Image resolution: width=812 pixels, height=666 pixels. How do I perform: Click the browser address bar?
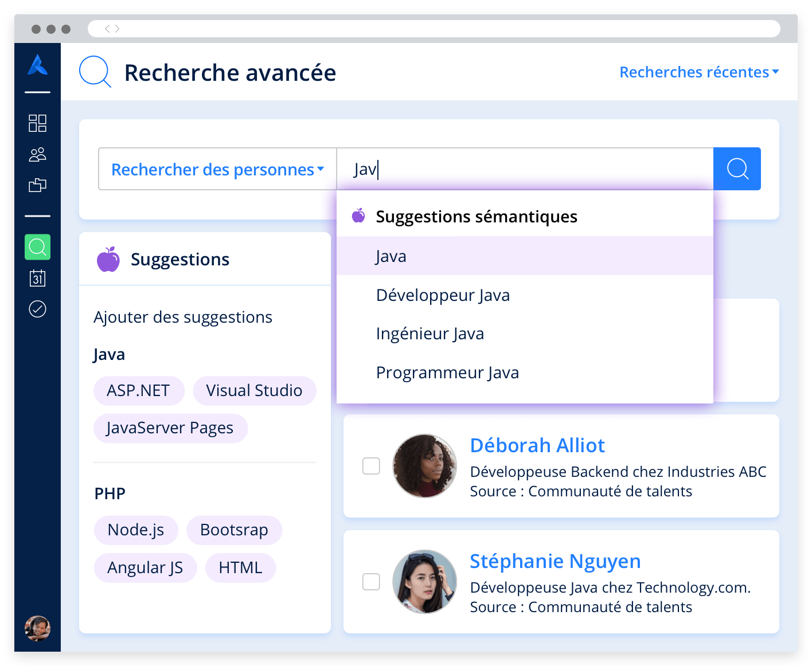(434, 29)
